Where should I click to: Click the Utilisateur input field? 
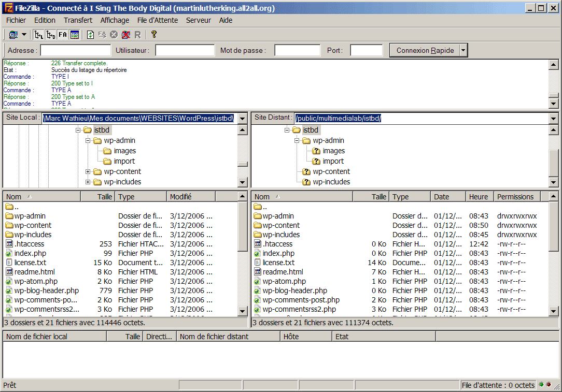[x=185, y=50]
